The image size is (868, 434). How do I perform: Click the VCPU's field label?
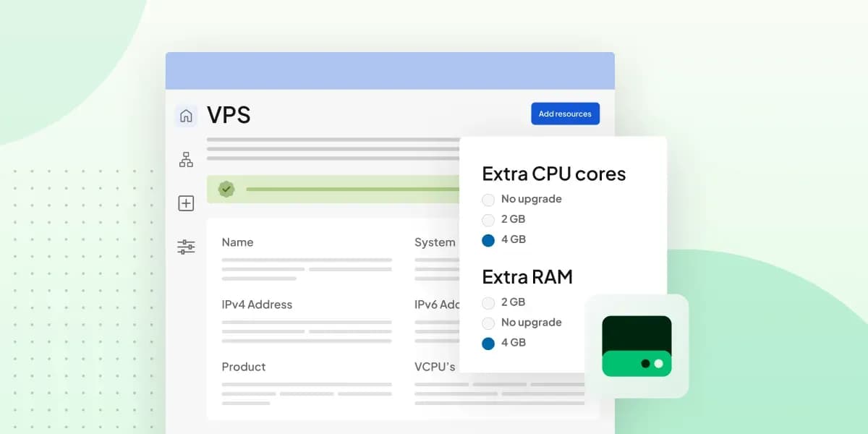tap(435, 367)
